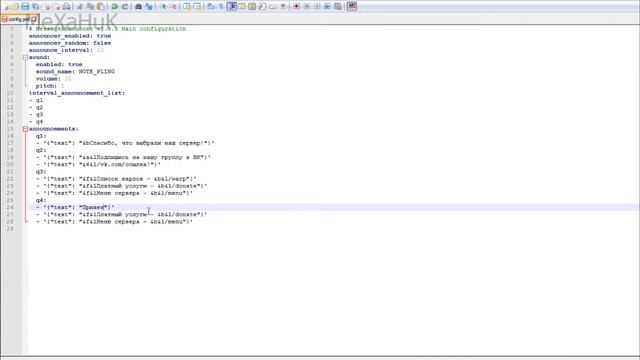Click the Close All toolbar icon
The height and width of the screenshot is (360, 640).
pos(57,7)
